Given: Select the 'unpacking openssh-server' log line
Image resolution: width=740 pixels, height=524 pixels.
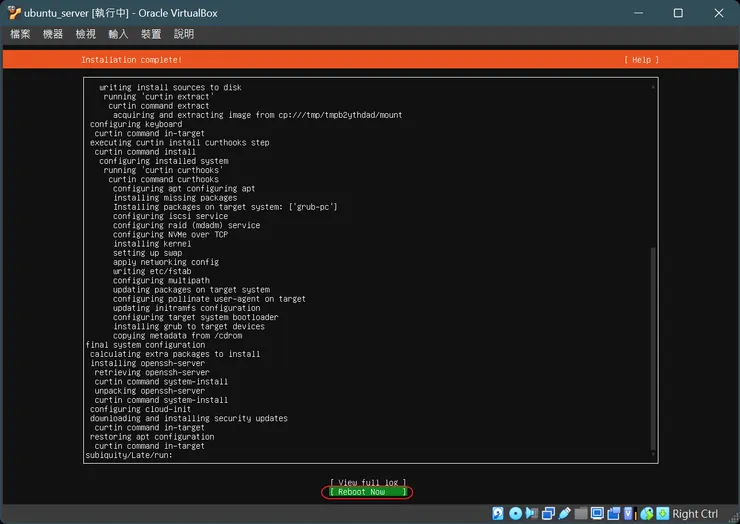Looking at the screenshot, I should (x=150, y=391).
